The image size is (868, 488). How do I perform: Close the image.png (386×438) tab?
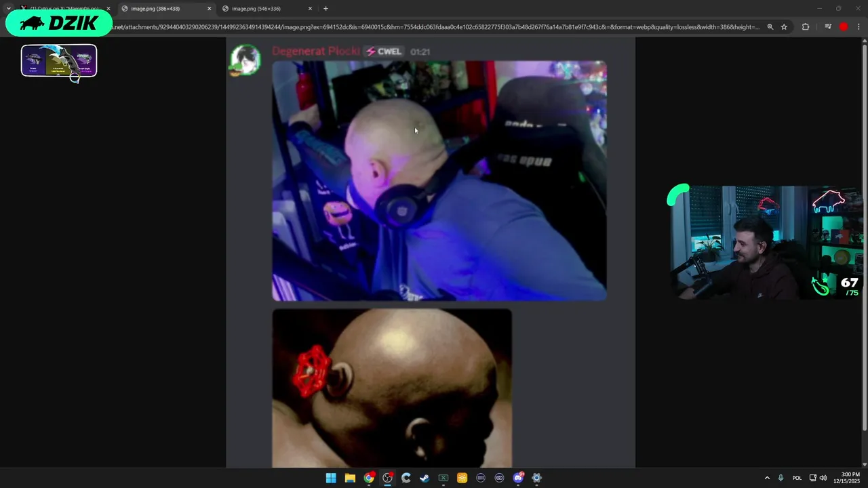point(209,9)
